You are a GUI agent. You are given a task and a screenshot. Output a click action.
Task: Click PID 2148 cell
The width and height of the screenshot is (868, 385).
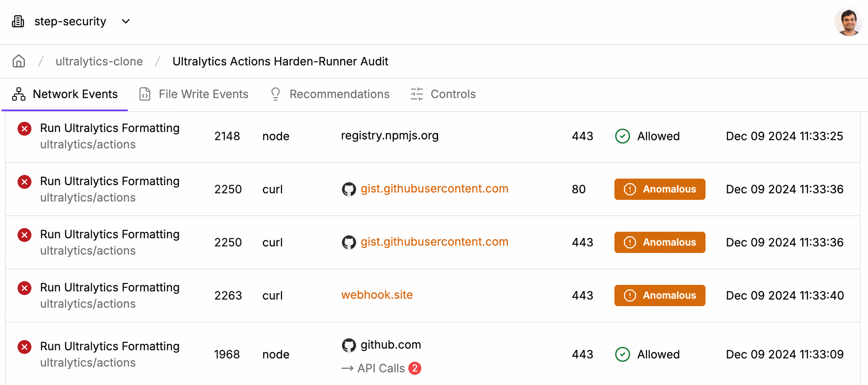pyautogui.click(x=227, y=136)
